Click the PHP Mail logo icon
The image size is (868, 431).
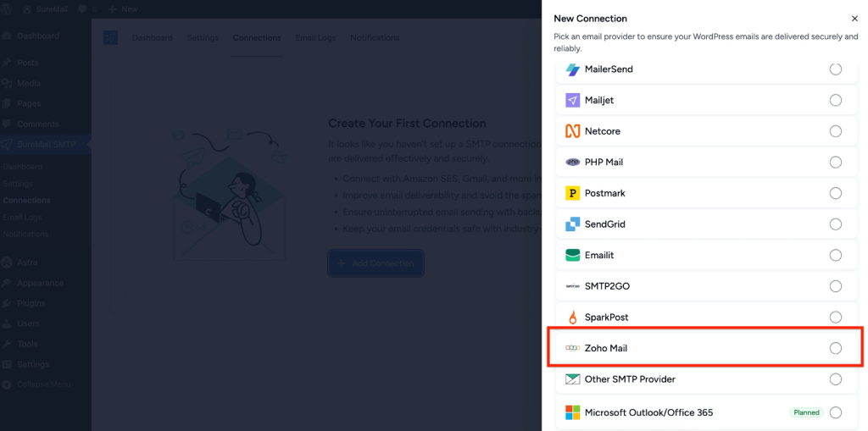coord(572,162)
